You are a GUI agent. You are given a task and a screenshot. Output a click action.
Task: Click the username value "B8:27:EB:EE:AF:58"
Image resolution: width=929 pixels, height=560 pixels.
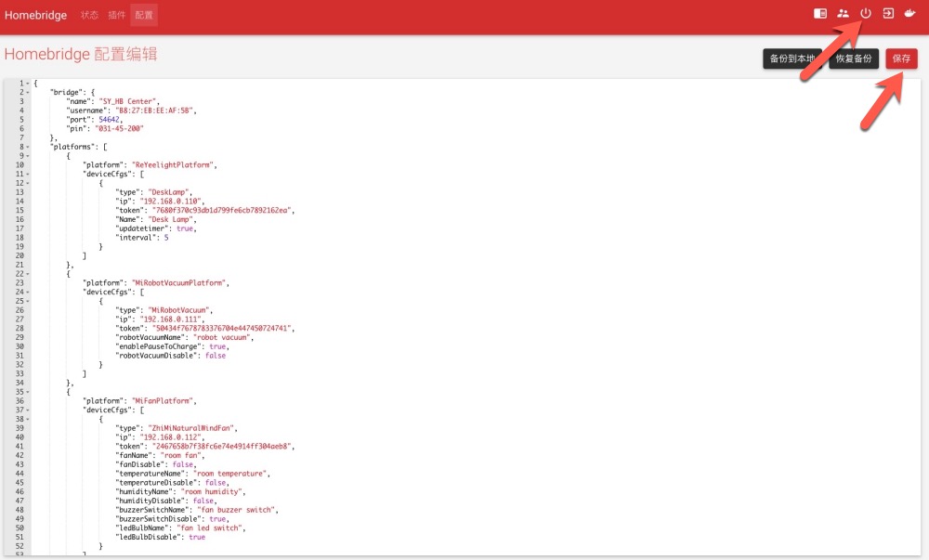coord(153,111)
